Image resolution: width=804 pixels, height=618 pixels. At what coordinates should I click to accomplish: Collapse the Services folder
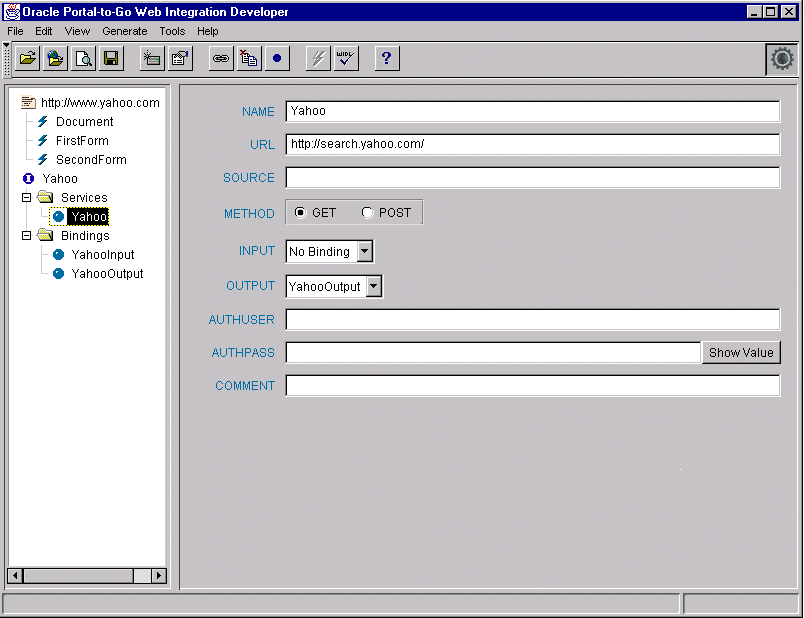point(27,197)
